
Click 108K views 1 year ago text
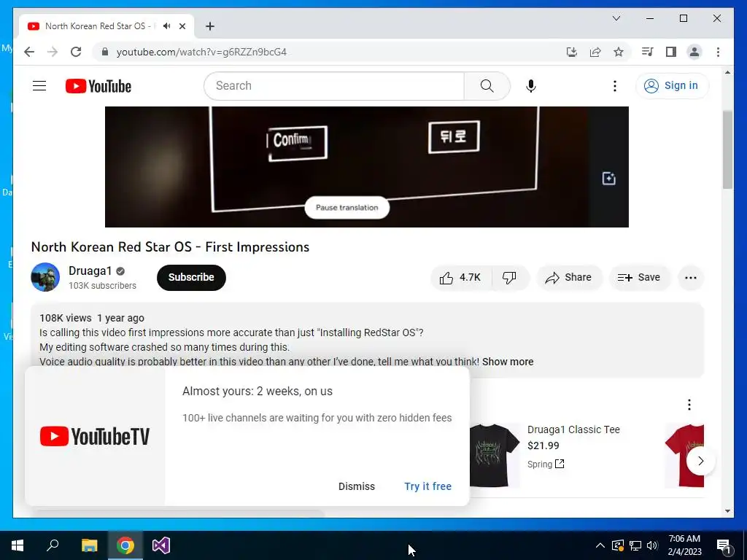coord(91,318)
